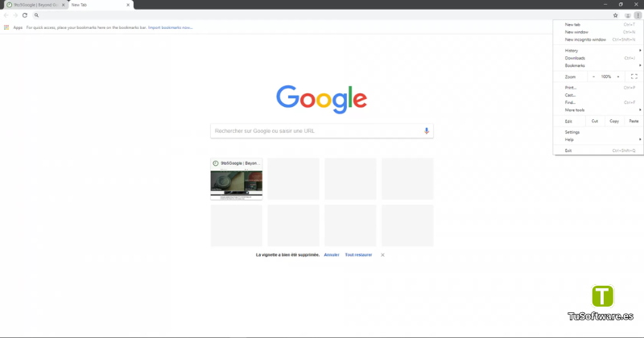Click the Google logo

(x=321, y=99)
